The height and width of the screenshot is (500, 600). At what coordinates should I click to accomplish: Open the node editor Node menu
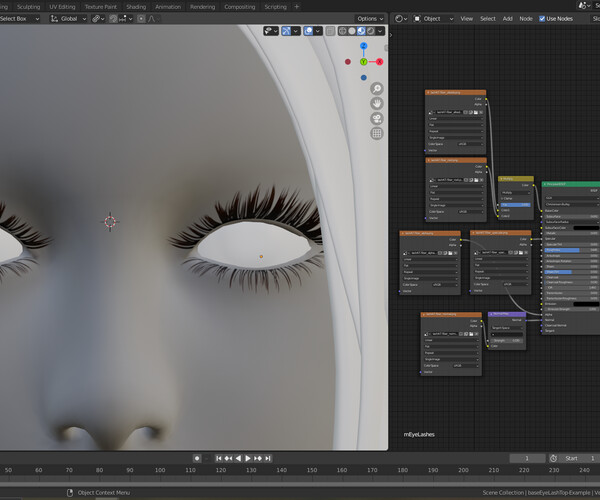(526, 19)
